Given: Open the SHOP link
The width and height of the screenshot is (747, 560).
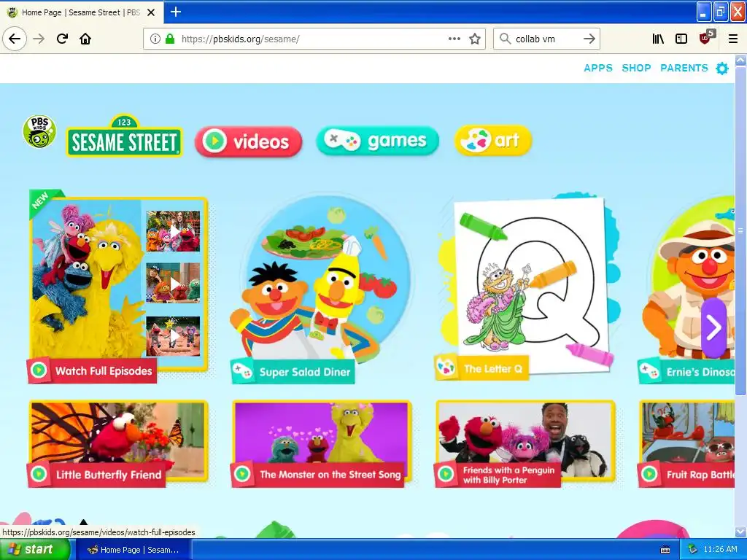Looking at the screenshot, I should point(636,68).
